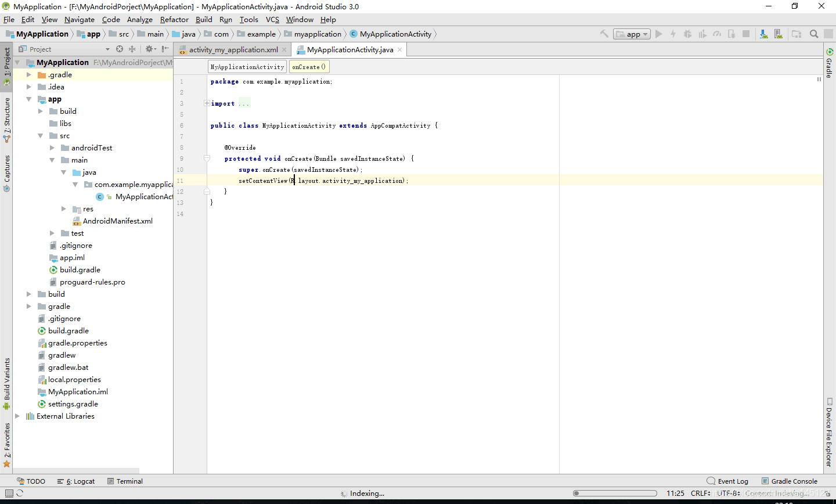Click UTF-8 encoding selector in status bar

[x=729, y=494]
